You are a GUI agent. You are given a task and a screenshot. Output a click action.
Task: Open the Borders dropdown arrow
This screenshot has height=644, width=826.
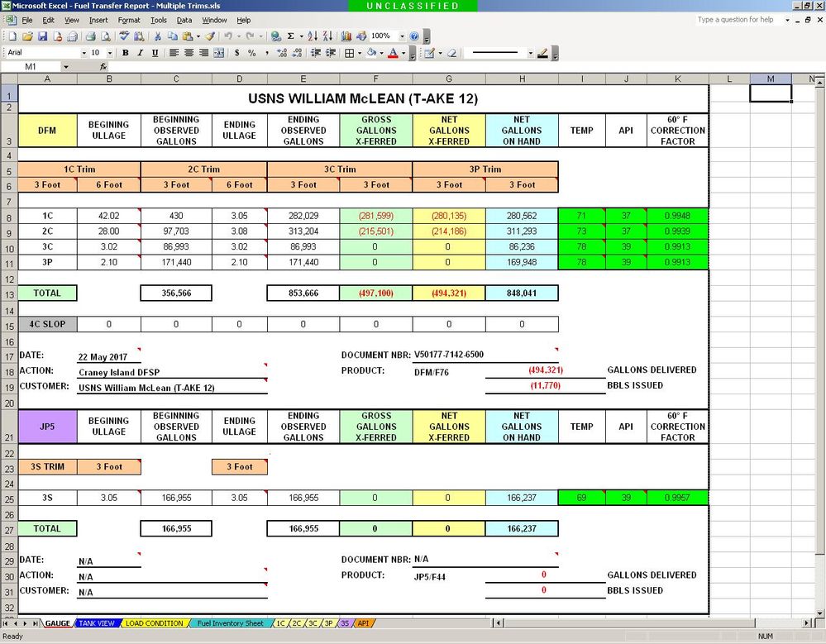coord(360,53)
